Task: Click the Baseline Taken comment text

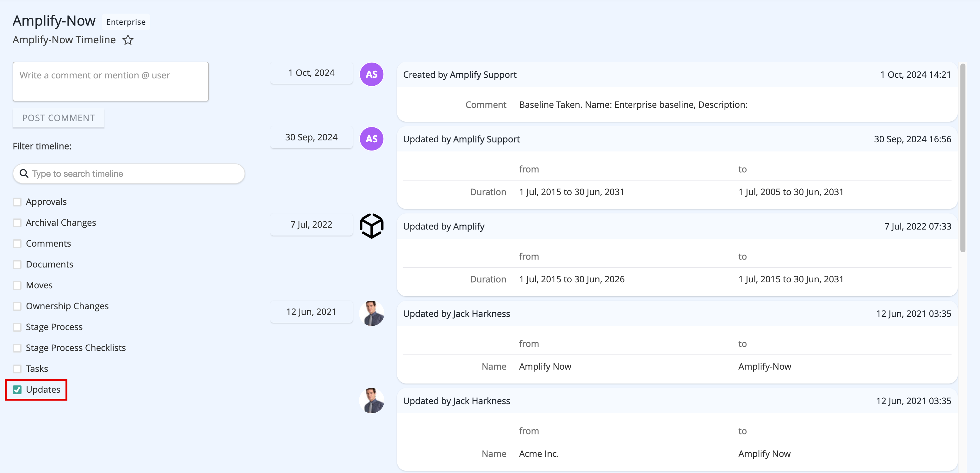Action: [633, 105]
